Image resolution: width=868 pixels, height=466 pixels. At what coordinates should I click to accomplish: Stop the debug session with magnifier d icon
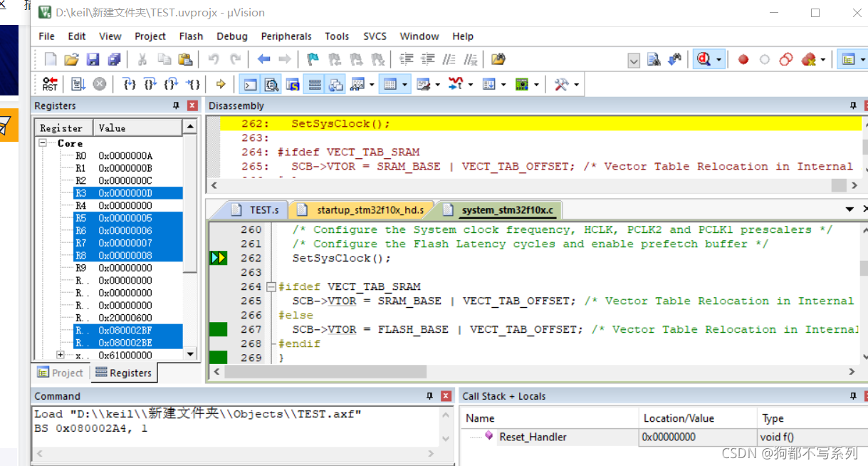click(704, 59)
